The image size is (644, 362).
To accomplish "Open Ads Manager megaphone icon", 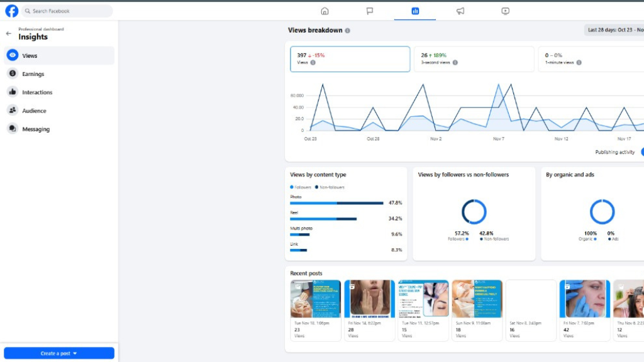I will (x=460, y=11).
